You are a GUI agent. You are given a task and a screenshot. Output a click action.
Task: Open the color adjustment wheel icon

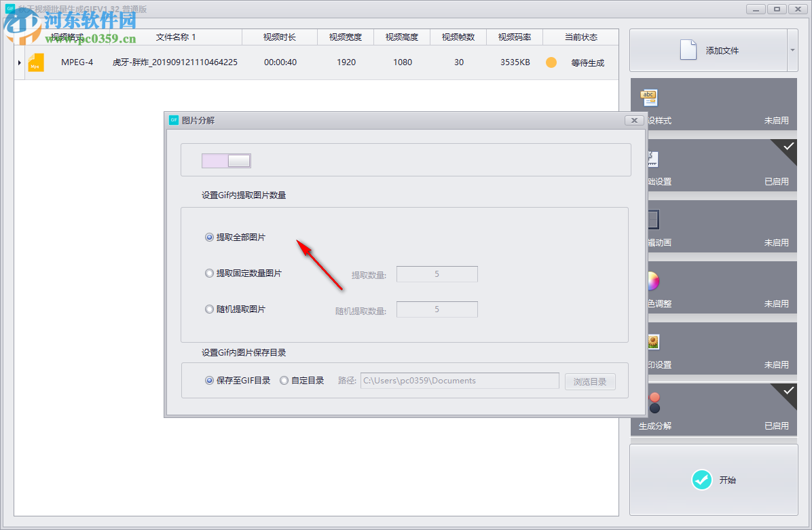coord(654,281)
